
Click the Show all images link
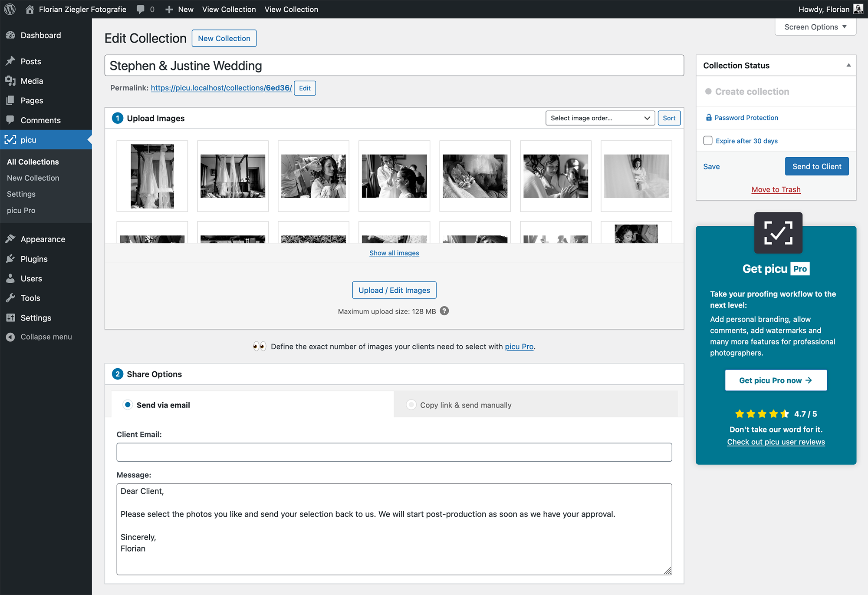pyautogui.click(x=393, y=252)
